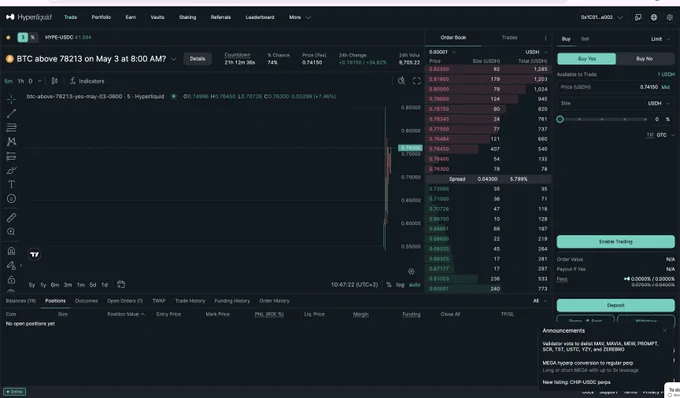The height and width of the screenshot is (398, 680).
Task: Set price to Mid
Action: pyautogui.click(x=666, y=87)
